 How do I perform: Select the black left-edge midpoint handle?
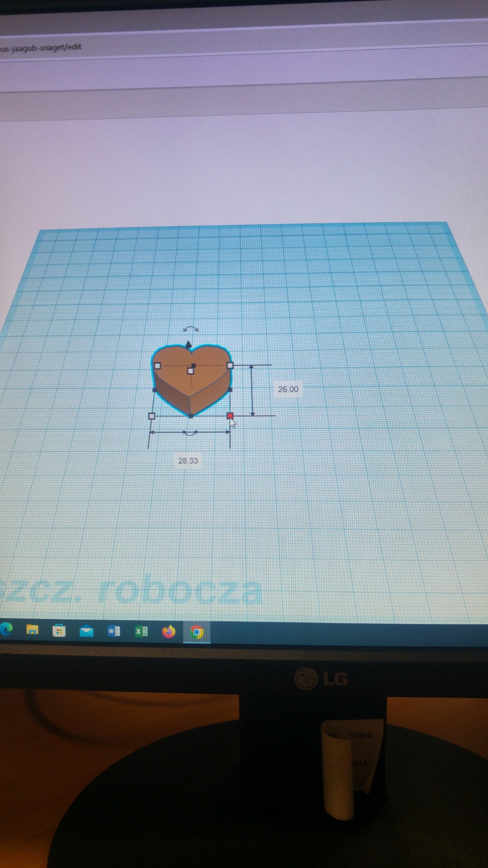coord(155,390)
